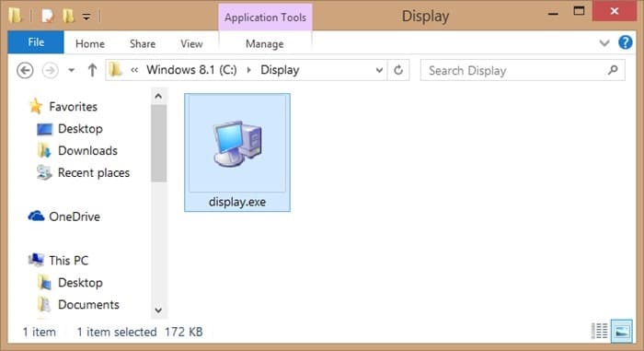The height and width of the screenshot is (351, 644).
Task: Open the View ribbon tab
Action: 191,43
